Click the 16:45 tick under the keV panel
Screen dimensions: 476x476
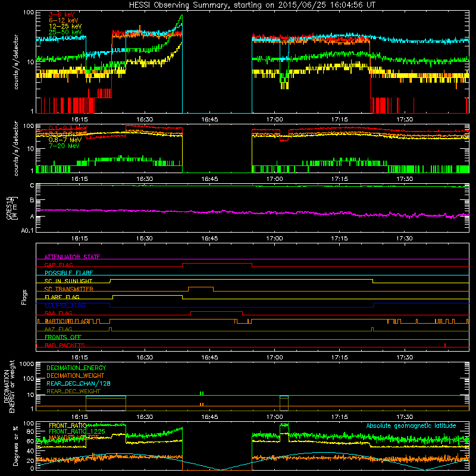tap(209, 120)
